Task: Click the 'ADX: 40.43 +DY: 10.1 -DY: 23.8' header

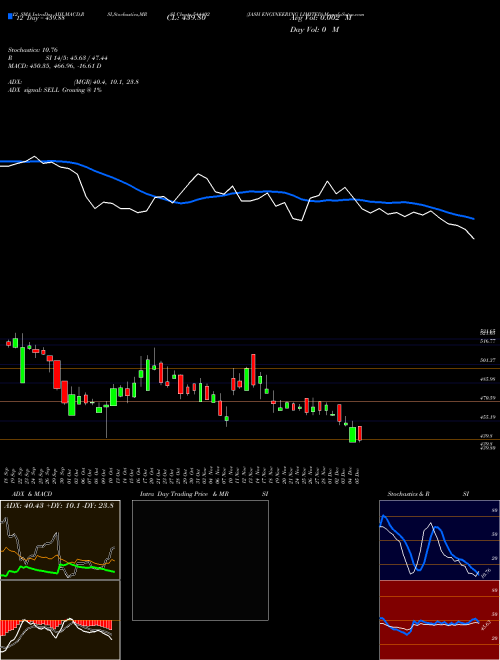Action: click(59, 506)
